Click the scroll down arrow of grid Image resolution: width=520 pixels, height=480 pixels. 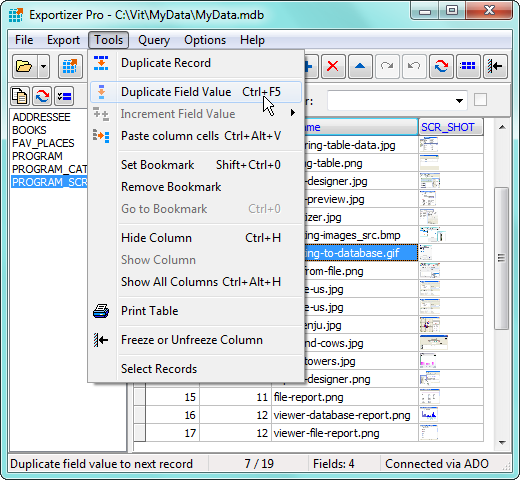(502, 443)
